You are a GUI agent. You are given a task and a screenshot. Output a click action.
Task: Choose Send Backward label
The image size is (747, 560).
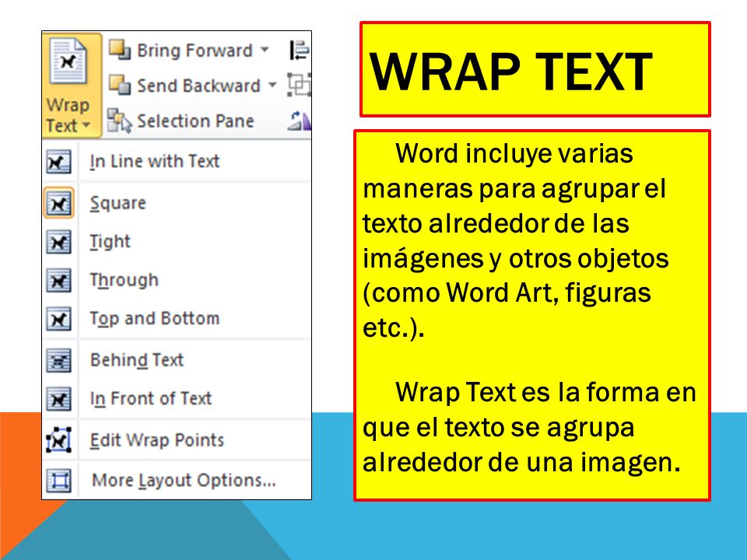[198, 86]
